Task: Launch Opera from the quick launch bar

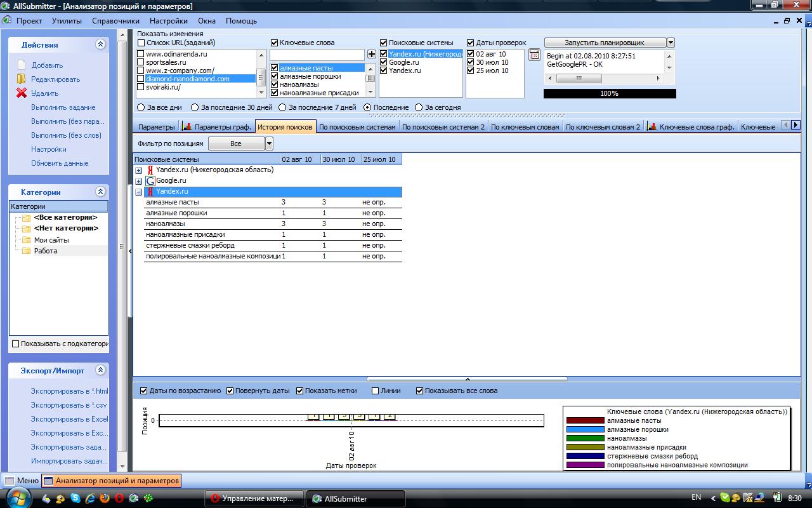Action: (x=119, y=498)
